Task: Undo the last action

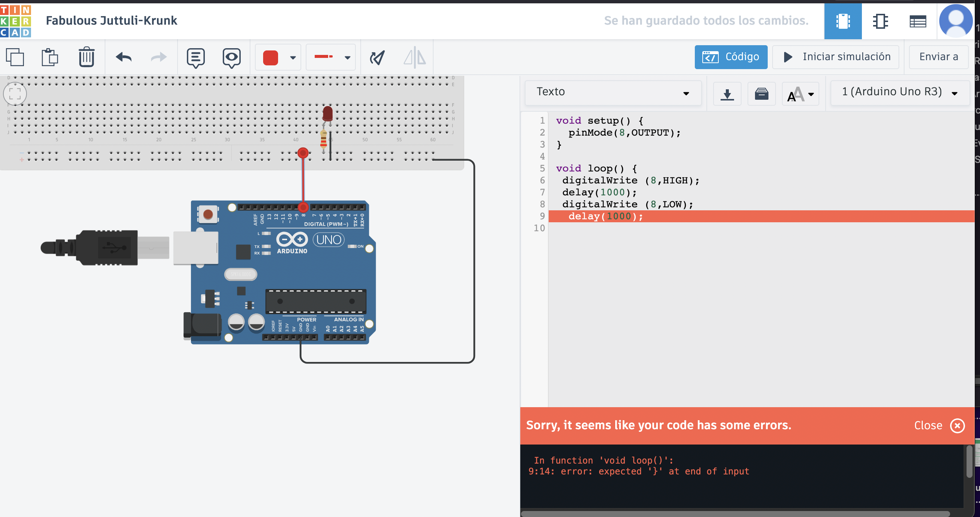Action: click(x=124, y=58)
